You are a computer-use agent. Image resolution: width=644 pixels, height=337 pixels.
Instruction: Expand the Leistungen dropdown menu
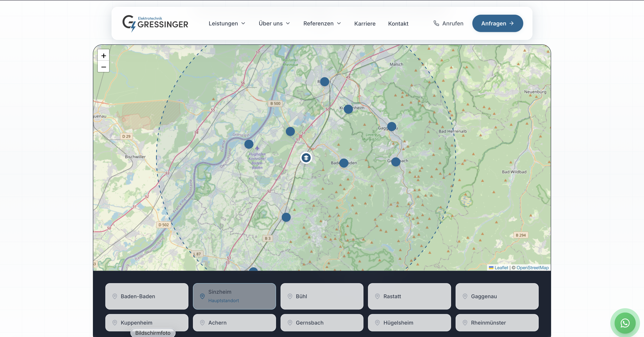coord(227,24)
